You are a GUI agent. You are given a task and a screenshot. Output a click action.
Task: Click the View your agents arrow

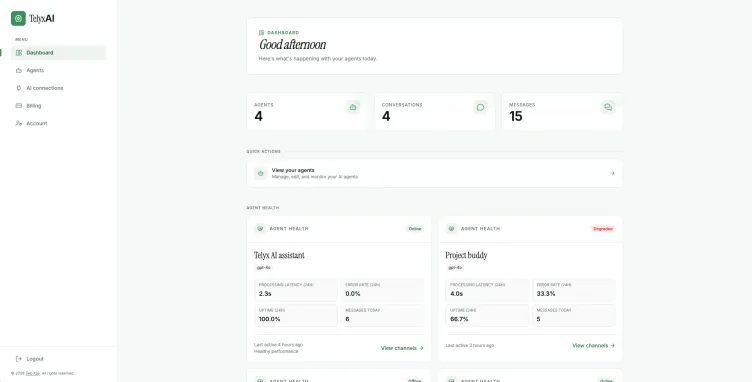click(x=612, y=174)
